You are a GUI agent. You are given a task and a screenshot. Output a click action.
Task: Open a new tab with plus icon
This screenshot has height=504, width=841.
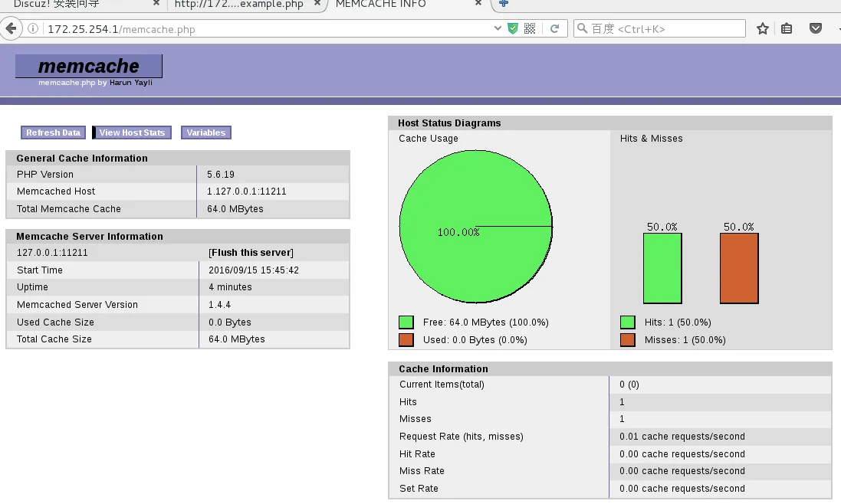(x=503, y=3)
